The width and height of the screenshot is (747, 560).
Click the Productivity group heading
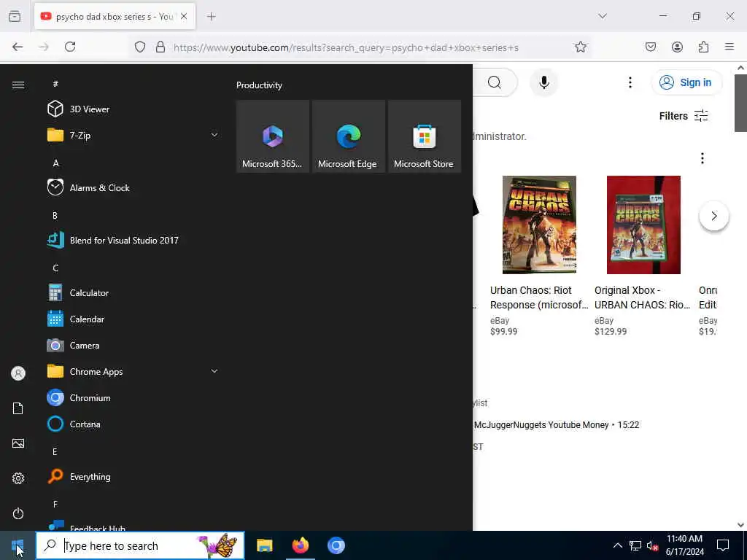click(x=259, y=85)
